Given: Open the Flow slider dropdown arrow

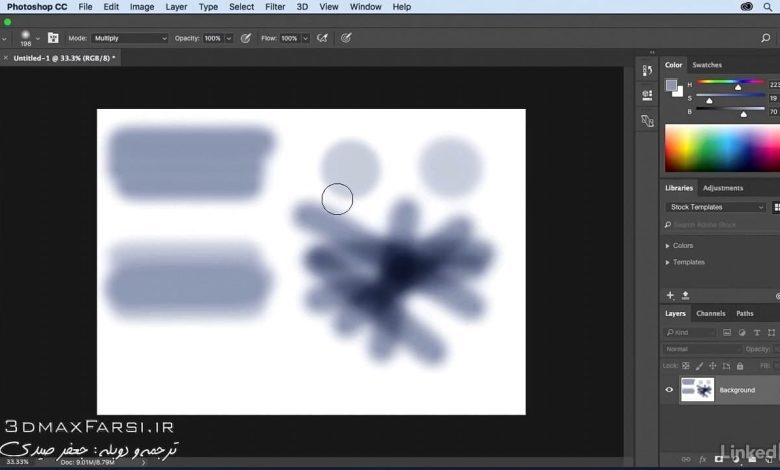Looking at the screenshot, I should point(305,38).
